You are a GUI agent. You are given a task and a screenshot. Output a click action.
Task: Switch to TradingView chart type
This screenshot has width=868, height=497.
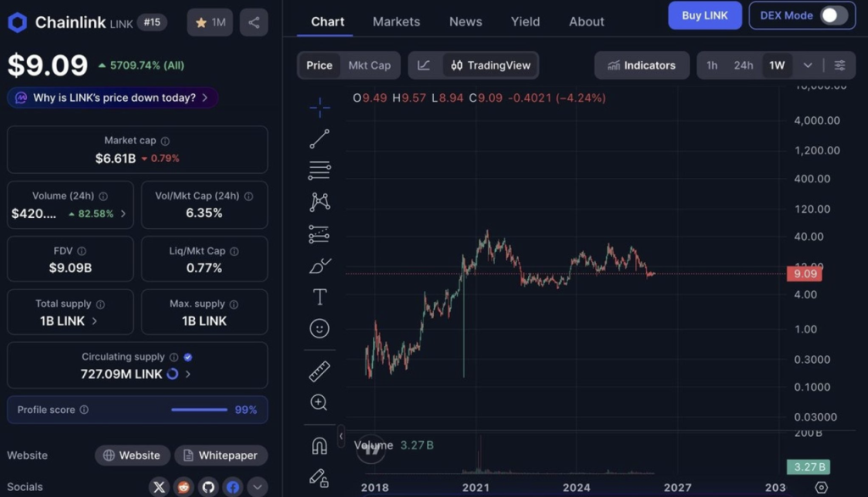pyautogui.click(x=491, y=65)
